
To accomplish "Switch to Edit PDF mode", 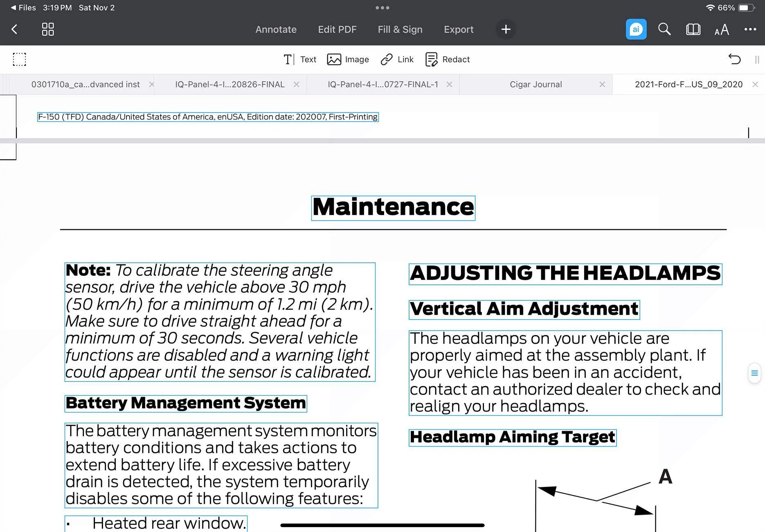I will 337,29.
